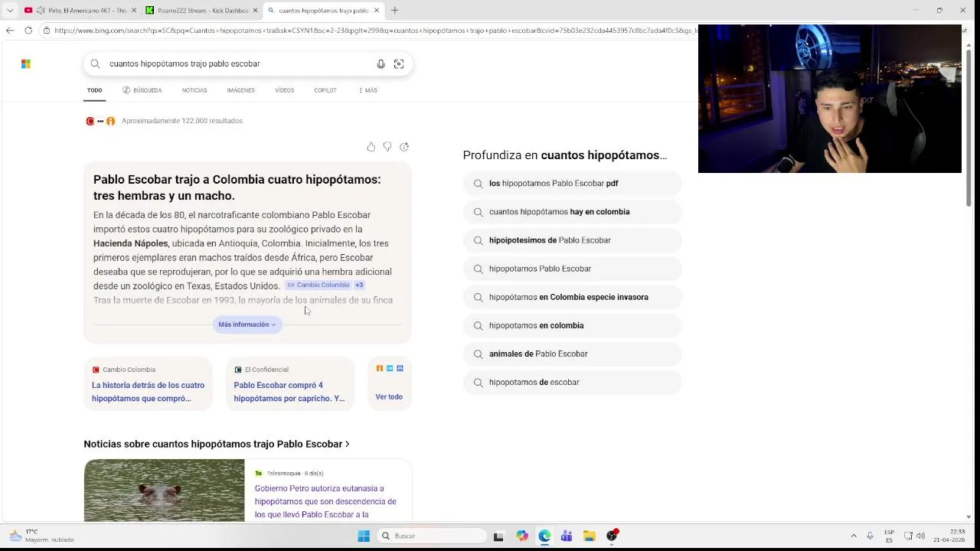Select the NOTICIAS tab
The height and width of the screenshot is (551, 980).
click(194, 90)
